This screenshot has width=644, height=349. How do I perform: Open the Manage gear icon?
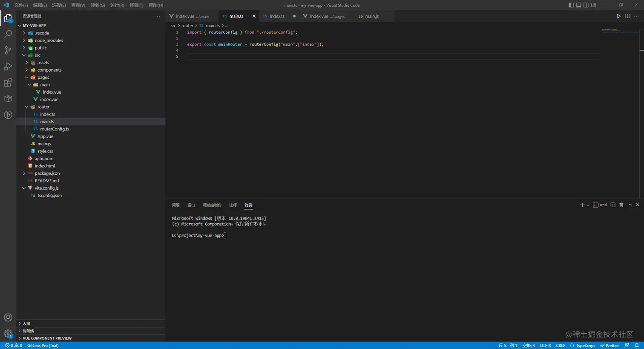tap(8, 334)
